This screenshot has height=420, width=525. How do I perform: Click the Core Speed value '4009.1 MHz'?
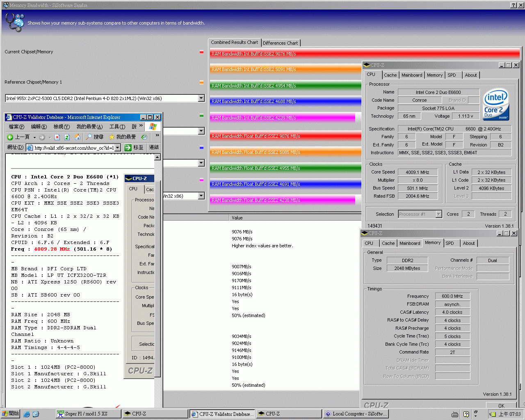pos(418,172)
